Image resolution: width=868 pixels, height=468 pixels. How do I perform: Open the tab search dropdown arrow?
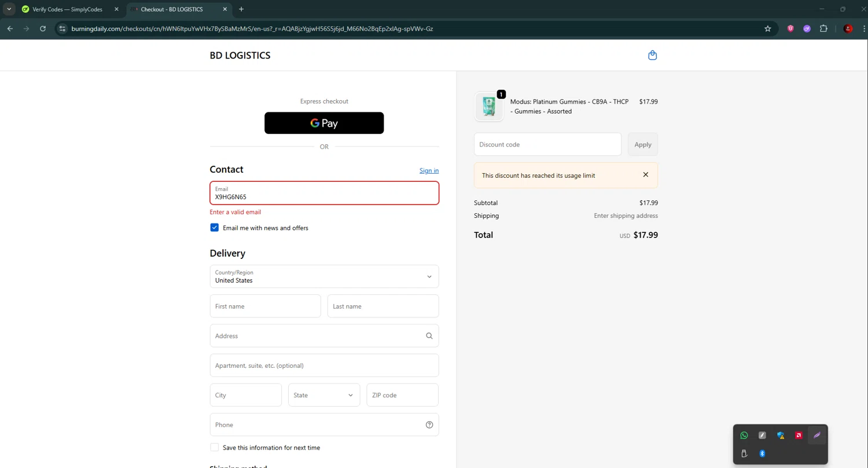pos(9,9)
